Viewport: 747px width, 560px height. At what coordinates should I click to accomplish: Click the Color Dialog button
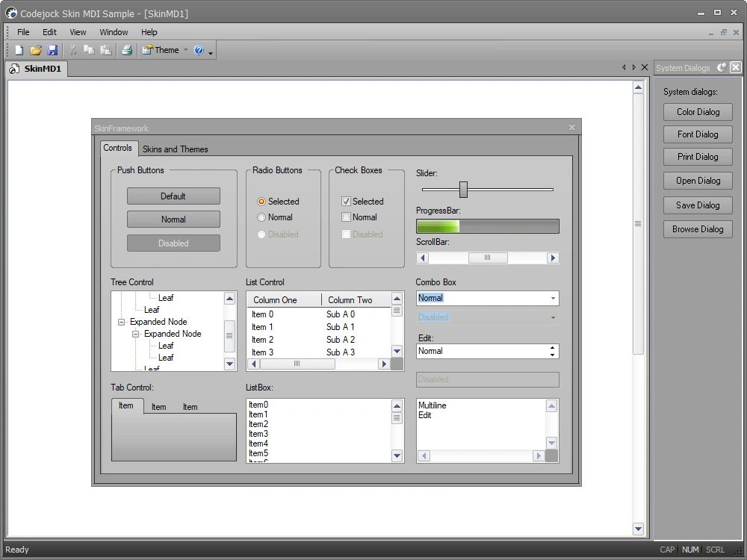coord(698,112)
